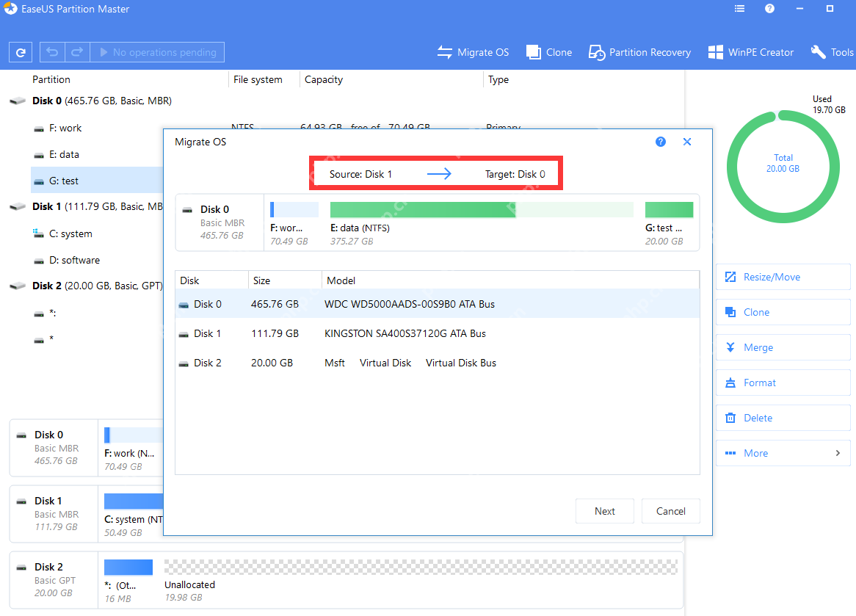Click the File system column header

click(258, 80)
